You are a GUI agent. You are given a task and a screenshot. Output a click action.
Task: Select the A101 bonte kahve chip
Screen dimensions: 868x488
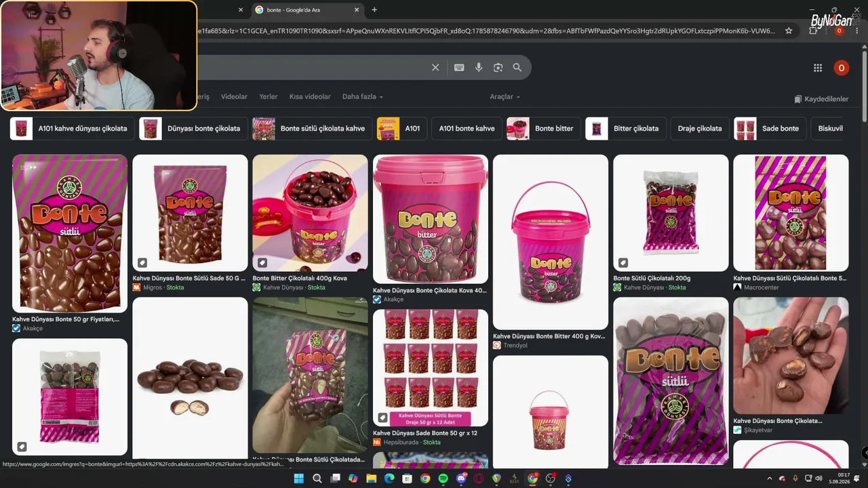(467, 129)
